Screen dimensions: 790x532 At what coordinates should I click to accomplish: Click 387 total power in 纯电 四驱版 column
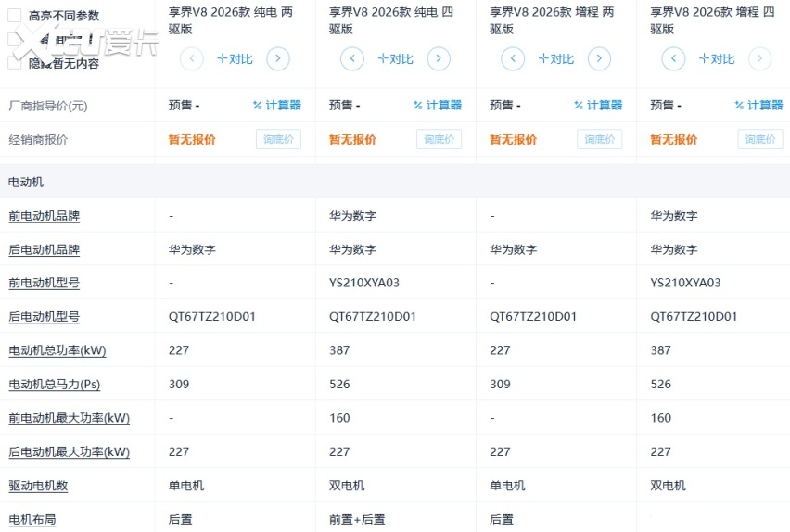(339, 350)
